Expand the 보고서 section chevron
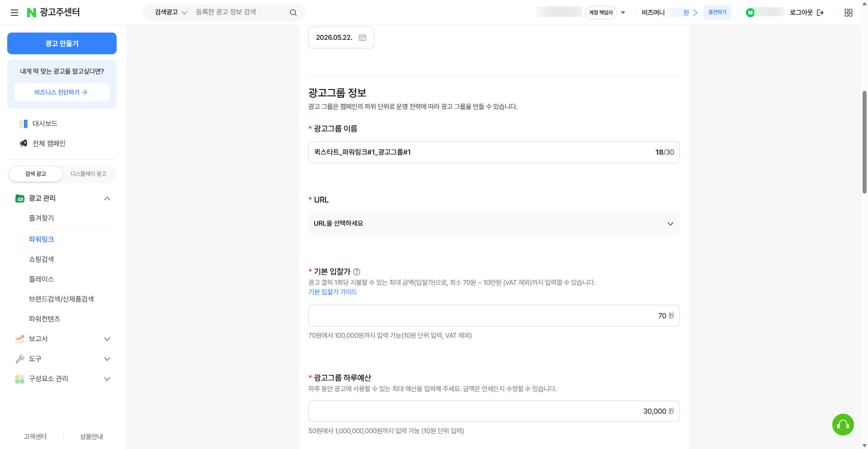 coord(107,339)
